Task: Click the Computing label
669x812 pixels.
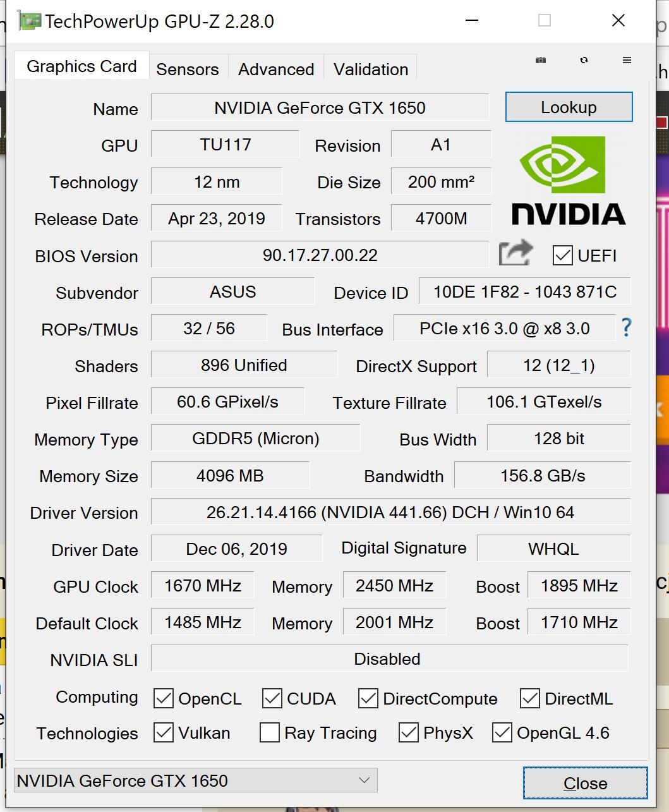Action: [x=97, y=696]
